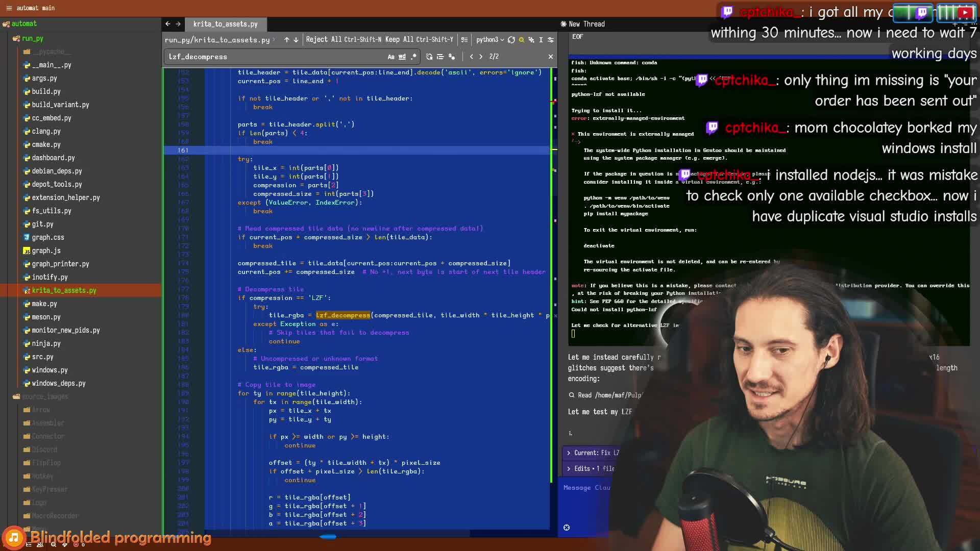Image resolution: width=980 pixels, height=551 pixels.
Task: Click Keep All changes button
Action: [x=399, y=40]
